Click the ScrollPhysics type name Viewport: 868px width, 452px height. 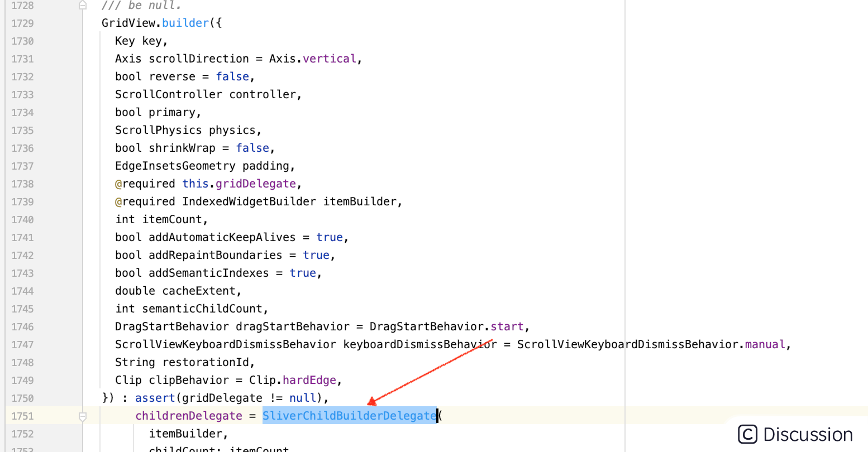pos(159,130)
